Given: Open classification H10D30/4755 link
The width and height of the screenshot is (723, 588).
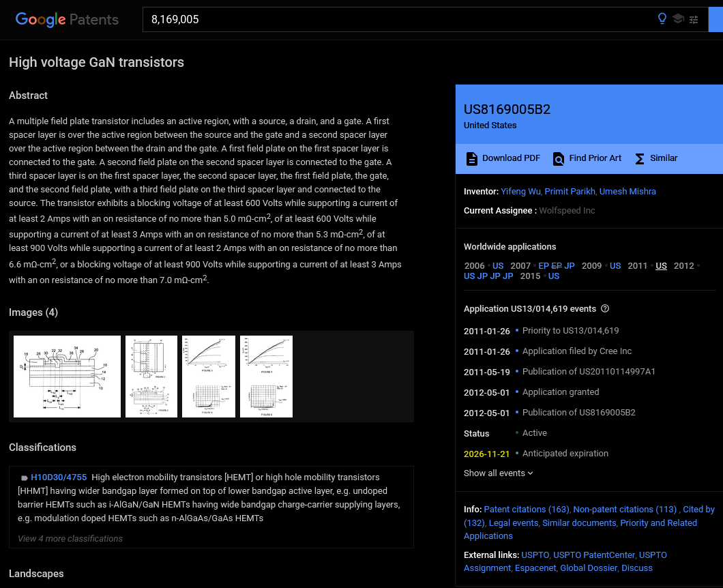Looking at the screenshot, I should 59,477.
